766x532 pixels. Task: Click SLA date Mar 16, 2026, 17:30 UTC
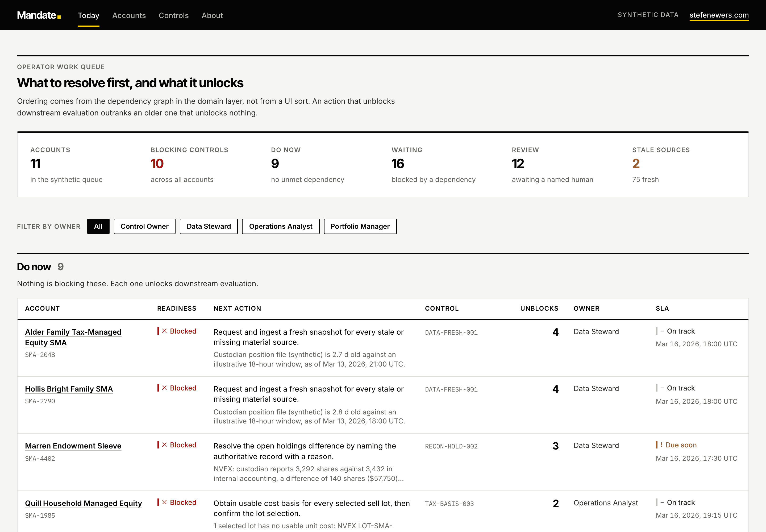[x=696, y=458]
